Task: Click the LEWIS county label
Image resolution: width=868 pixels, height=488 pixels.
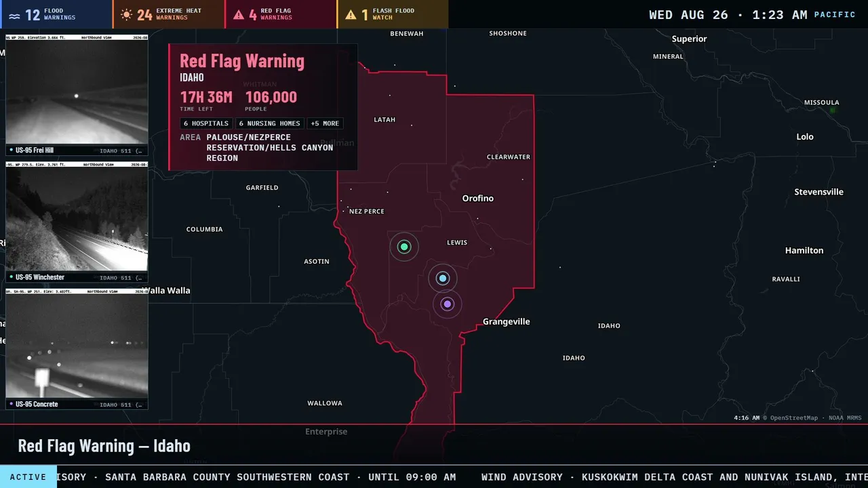Action: pos(457,243)
